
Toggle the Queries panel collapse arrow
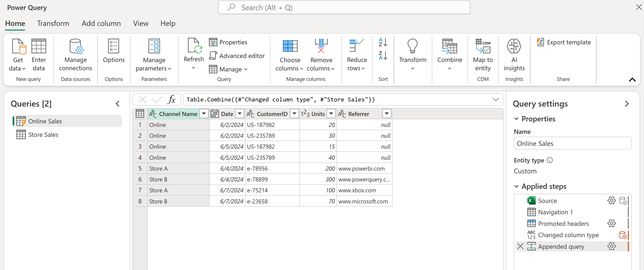118,104
